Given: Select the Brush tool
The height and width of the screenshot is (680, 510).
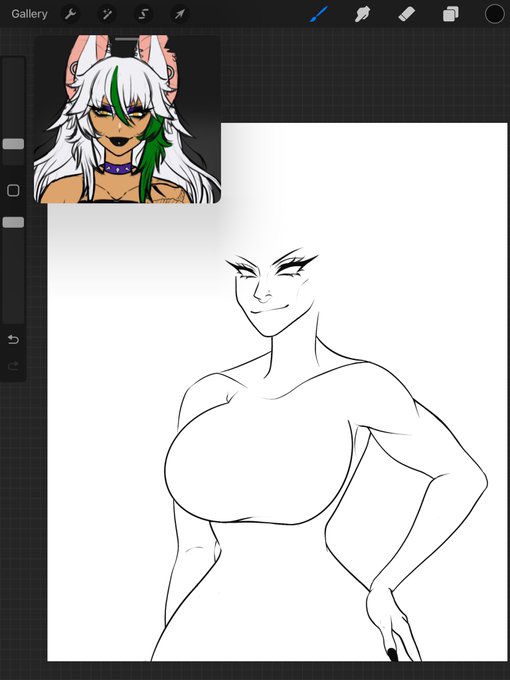Looking at the screenshot, I should click(x=319, y=14).
